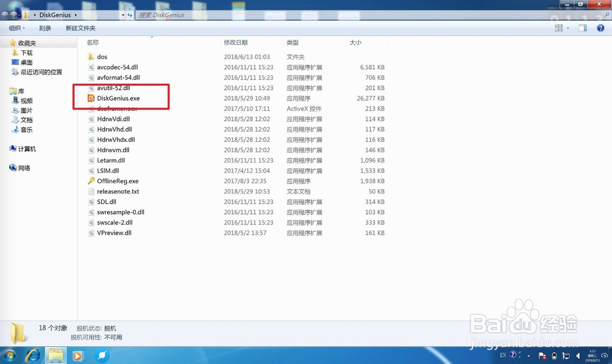Sort by the 名称 column header
Viewport: 612px width, 364px height.
(92, 43)
